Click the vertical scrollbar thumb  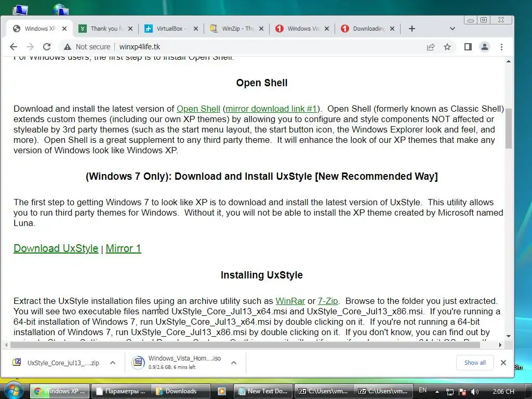coord(508,128)
